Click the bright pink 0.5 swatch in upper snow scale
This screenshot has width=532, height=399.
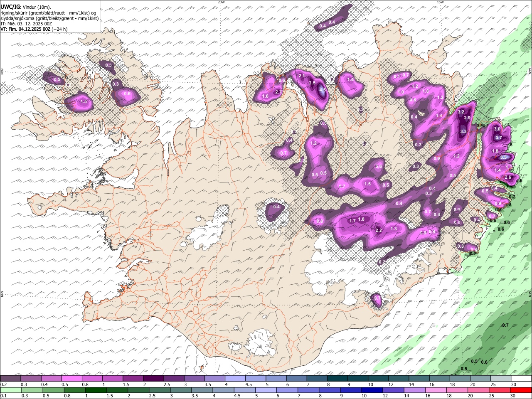click(x=71, y=378)
